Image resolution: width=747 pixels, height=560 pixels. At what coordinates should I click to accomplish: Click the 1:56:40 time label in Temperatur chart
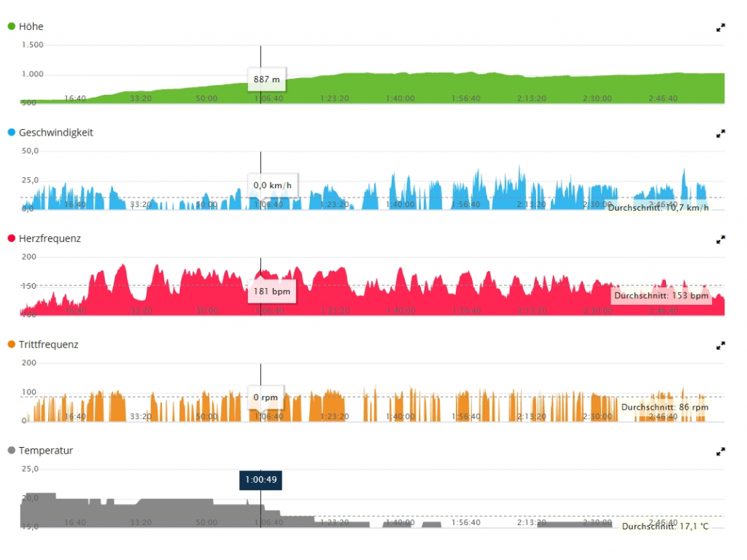tap(466, 522)
